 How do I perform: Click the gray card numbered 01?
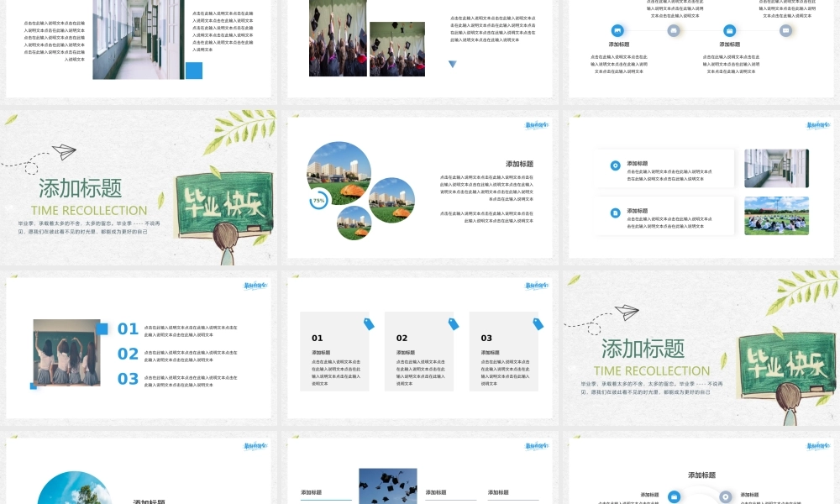[x=334, y=351]
